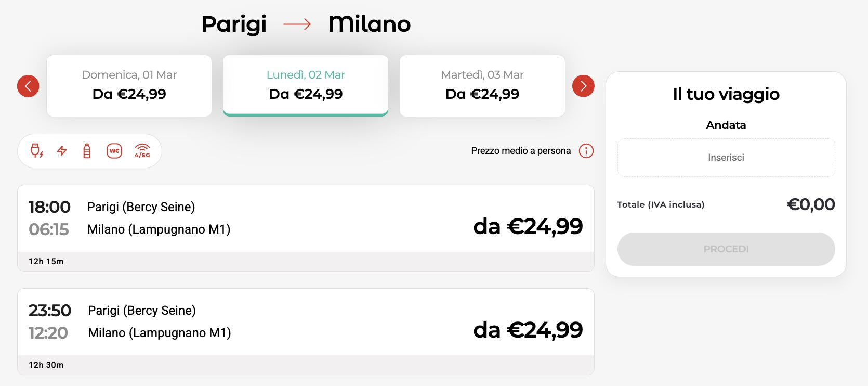Open the average price info icon

(586, 151)
